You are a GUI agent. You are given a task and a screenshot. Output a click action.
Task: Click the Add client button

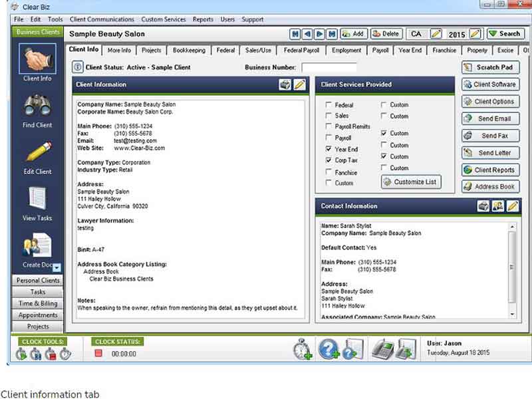354,34
